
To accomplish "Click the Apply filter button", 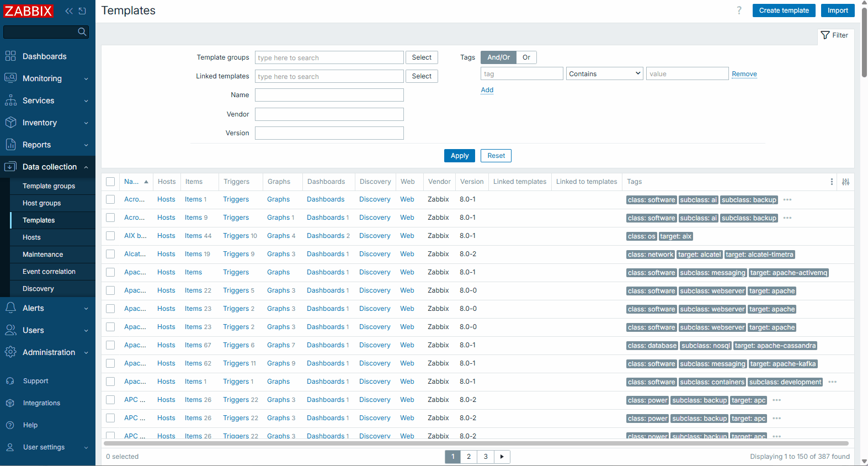I will (x=459, y=156).
